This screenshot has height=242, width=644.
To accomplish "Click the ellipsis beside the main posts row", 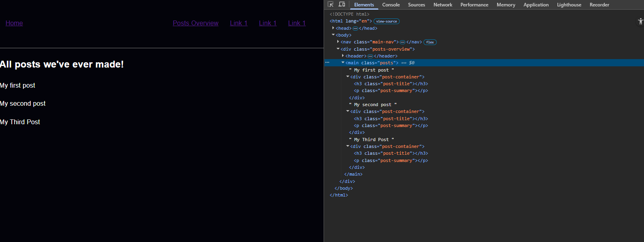I will click(x=327, y=63).
